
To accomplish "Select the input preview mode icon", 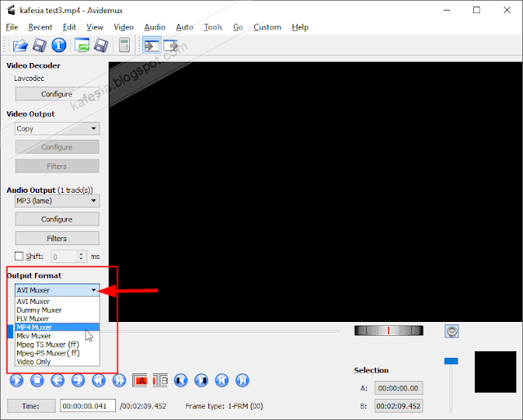I will pos(152,45).
